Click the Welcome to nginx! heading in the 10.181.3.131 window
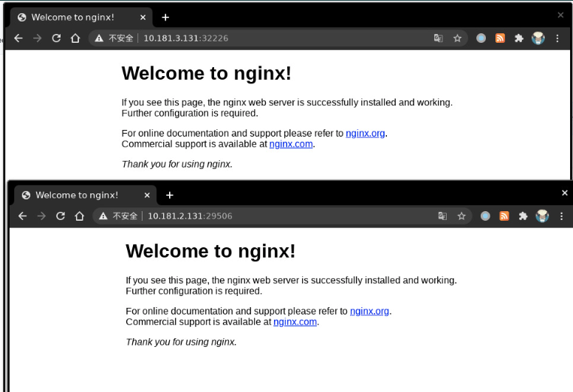This screenshot has height=392, width=573. 207,73
